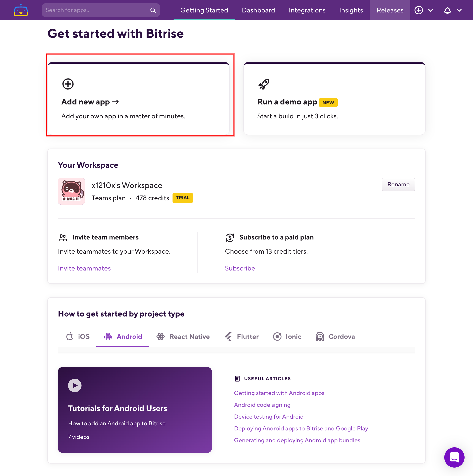Image resolution: width=473 pixels, height=476 pixels.
Task: Open the Cordova project tab
Action: pyautogui.click(x=335, y=337)
